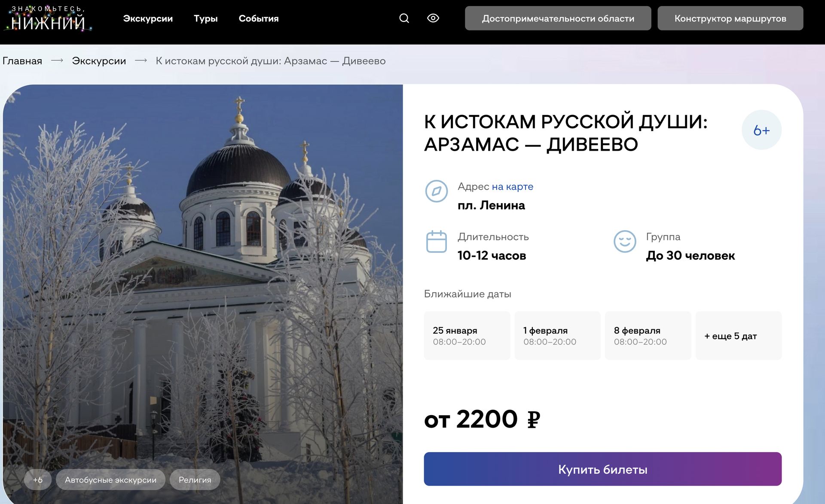Follow the на карте link
Screen dimensions: 825x504
[512, 187]
